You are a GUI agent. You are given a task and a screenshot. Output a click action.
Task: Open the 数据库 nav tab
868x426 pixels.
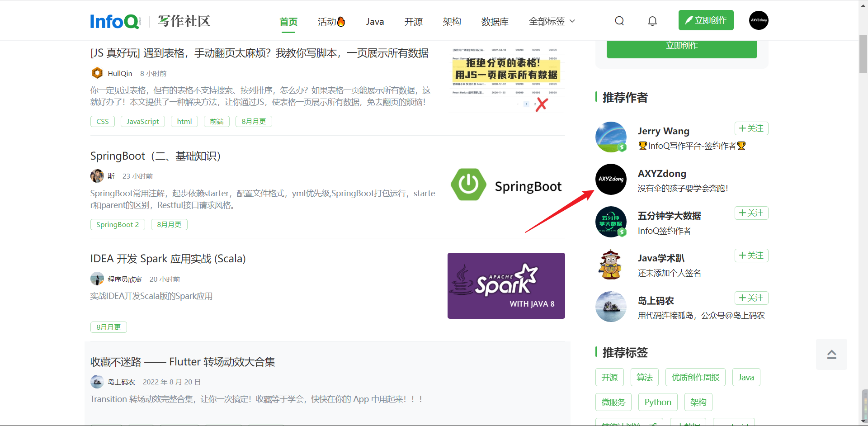pos(495,22)
